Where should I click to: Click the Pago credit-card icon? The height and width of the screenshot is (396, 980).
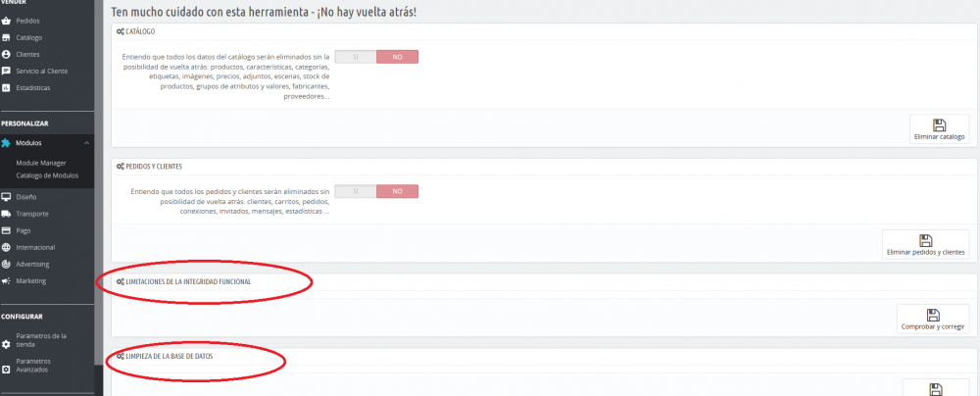tap(6, 231)
